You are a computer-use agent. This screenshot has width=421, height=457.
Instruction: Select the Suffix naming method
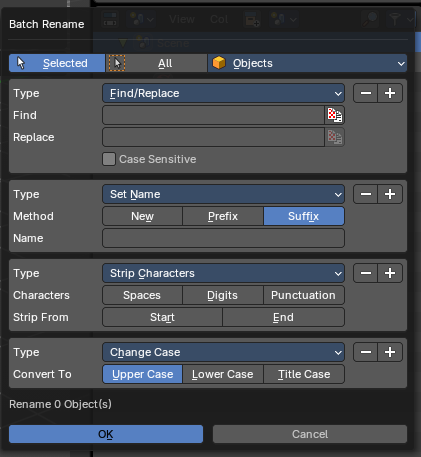pyautogui.click(x=304, y=216)
